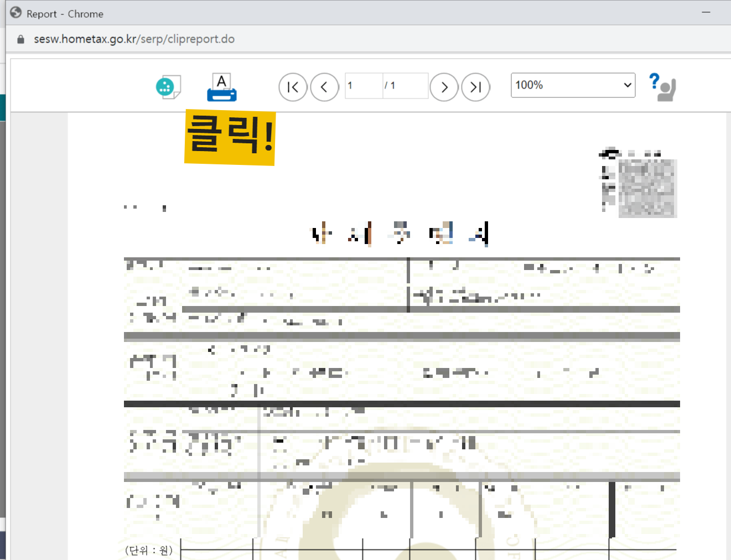Click the printer icon to print report
Viewport: 731px width, 560px height.
222,87
